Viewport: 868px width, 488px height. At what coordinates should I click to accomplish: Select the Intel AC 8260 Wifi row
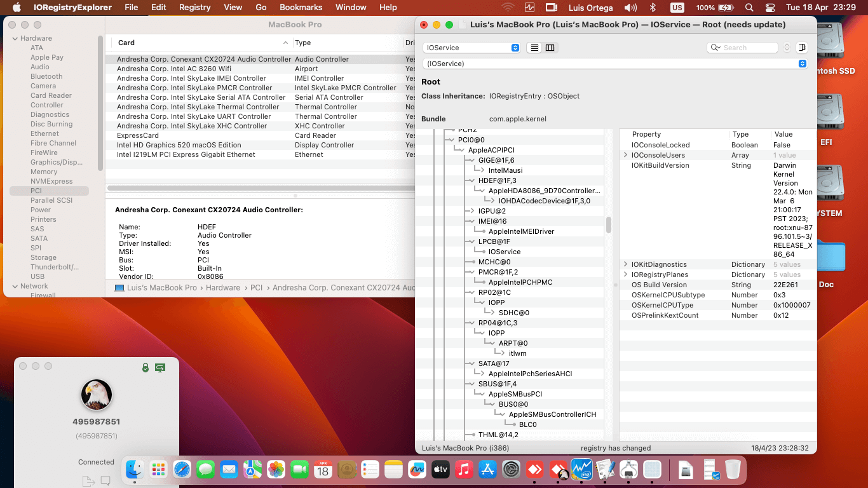pyautogui.click(x=261, y=69)
